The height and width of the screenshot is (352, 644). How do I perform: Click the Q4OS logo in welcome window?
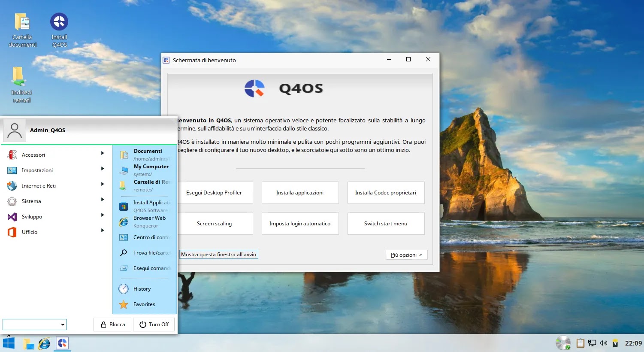point(255,88)
